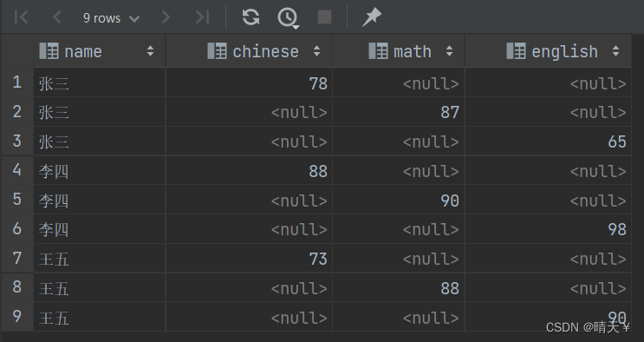644x342 pixels.
Task: Pin the result tab
Action: (372, 17)
